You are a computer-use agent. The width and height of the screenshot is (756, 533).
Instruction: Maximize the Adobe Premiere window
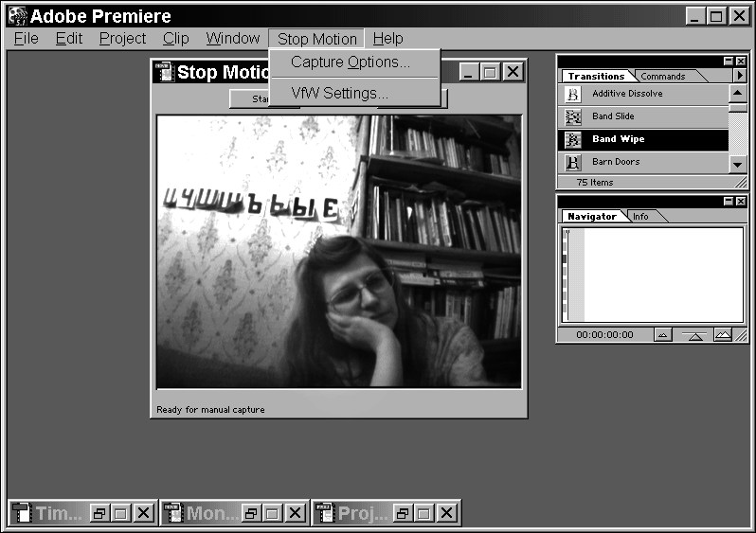[716, 16]
